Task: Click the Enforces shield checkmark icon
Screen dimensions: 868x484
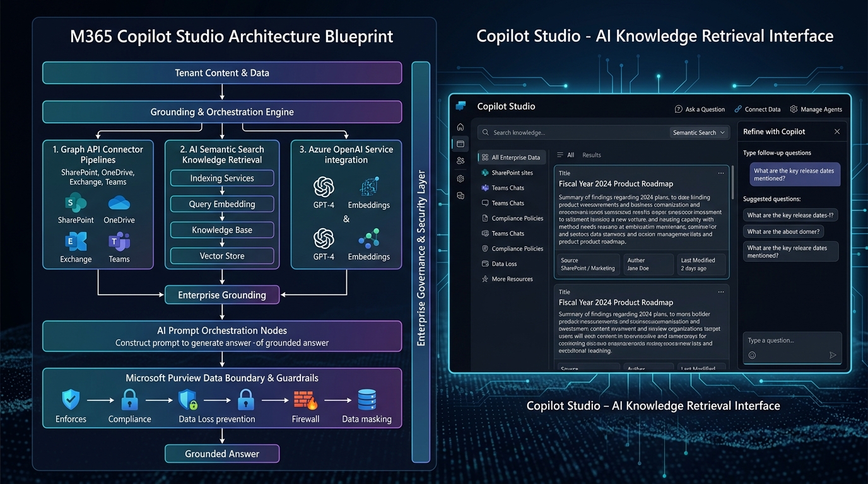Action: (x=71, y=400)
